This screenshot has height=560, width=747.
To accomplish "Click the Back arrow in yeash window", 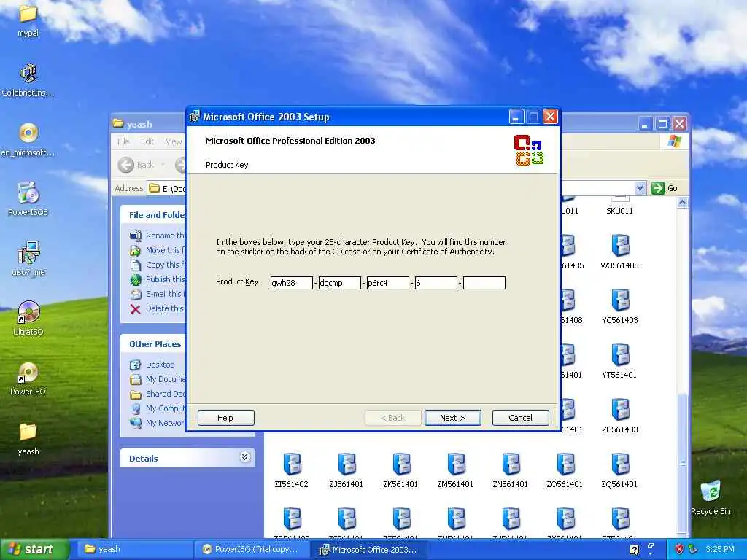I will (x=126, y=165).
